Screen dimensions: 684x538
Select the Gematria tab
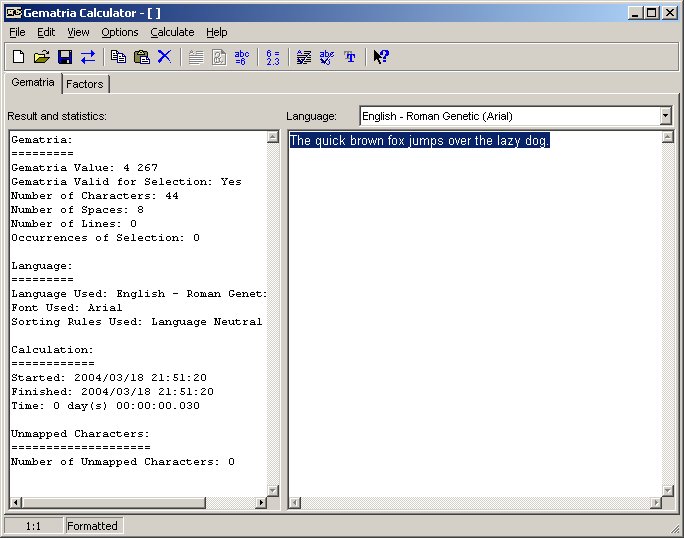[33, 83]
